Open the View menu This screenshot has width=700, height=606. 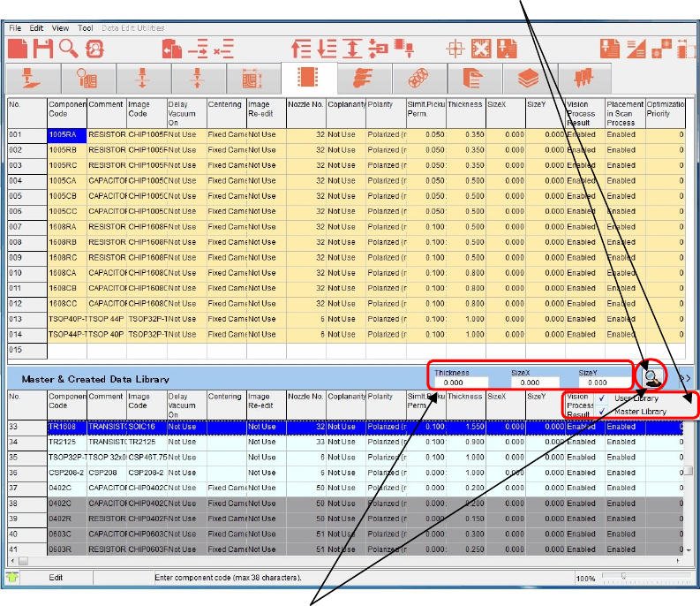click(60, 28)
